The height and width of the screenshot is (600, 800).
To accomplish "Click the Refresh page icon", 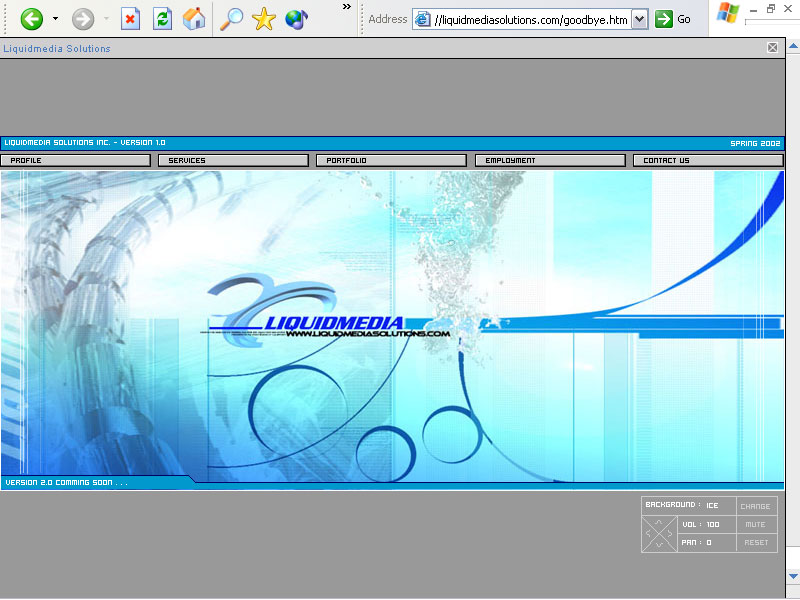I will coord(162,18).
